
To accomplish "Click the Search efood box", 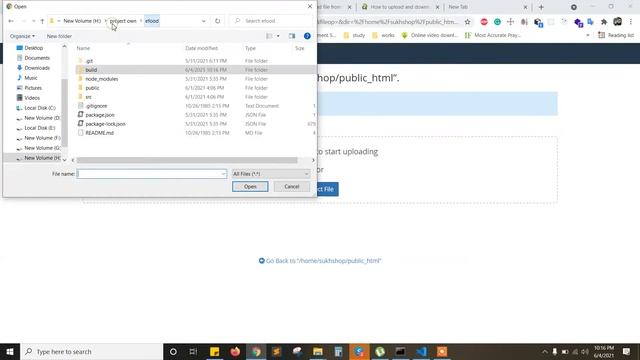I will coord(271,21).
